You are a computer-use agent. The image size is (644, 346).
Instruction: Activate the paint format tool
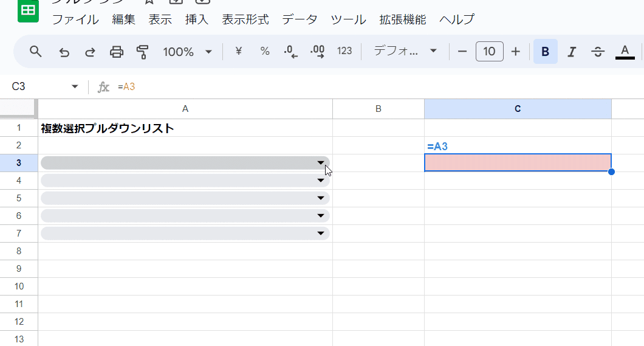coord(143,52)
